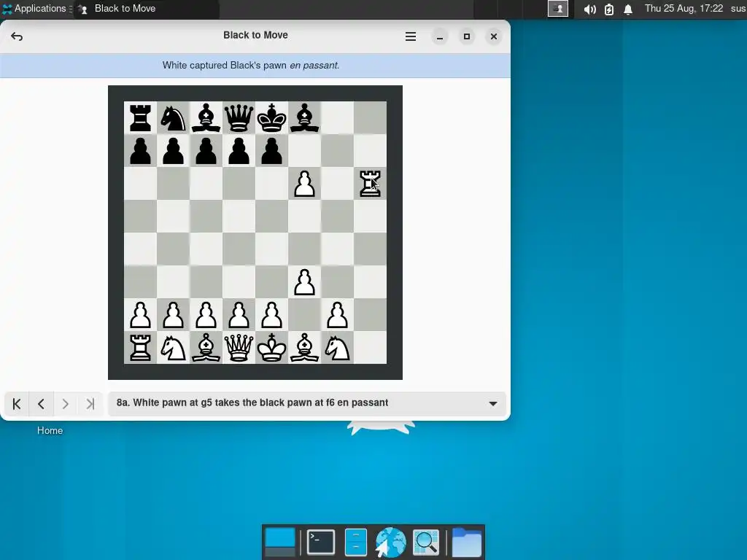Go back to the previous move
The width and height of the screenshot is (747, 560).
42,404
